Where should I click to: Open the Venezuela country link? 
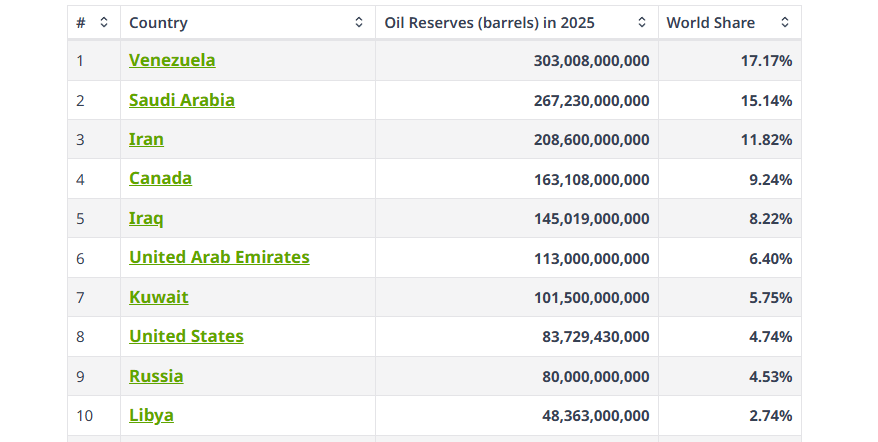pyautogui.click(x=172, y=60)
